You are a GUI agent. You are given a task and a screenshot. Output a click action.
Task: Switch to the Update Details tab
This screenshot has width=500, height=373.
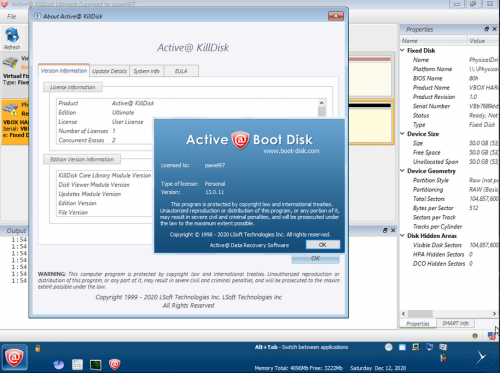(109, 71)
